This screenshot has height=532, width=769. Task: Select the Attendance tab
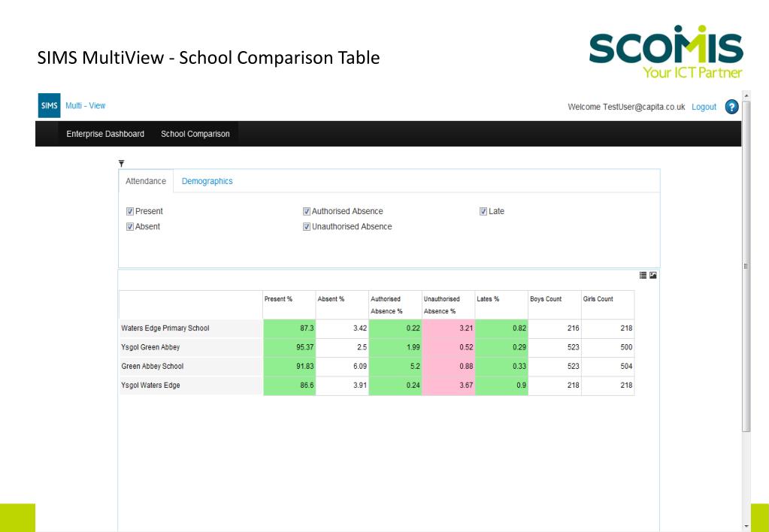pyautogui.click(x=146, y=181)
